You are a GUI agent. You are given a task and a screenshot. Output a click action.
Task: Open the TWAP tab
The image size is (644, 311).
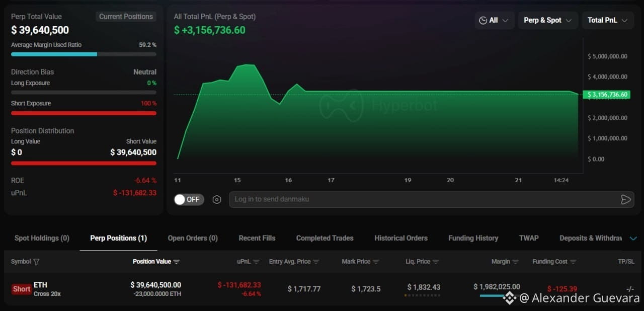(x=529, y=238)
